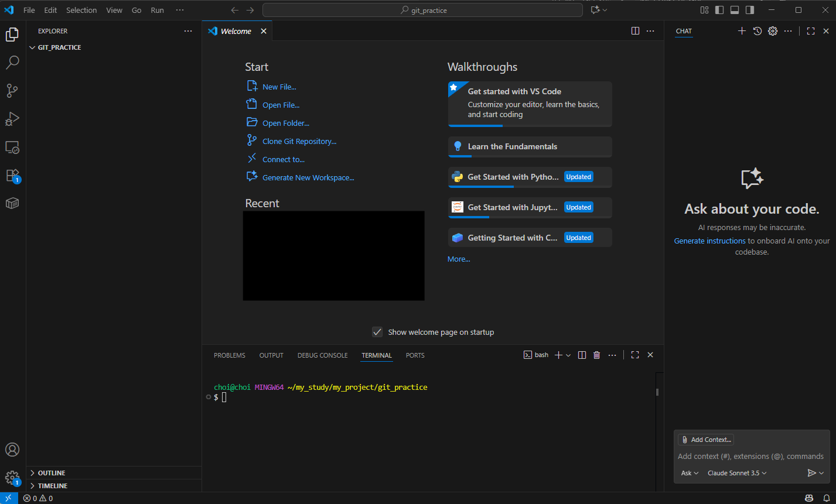Close the chat panel
This screenshot has width=836, height=504.
click(x=826, y=31)
